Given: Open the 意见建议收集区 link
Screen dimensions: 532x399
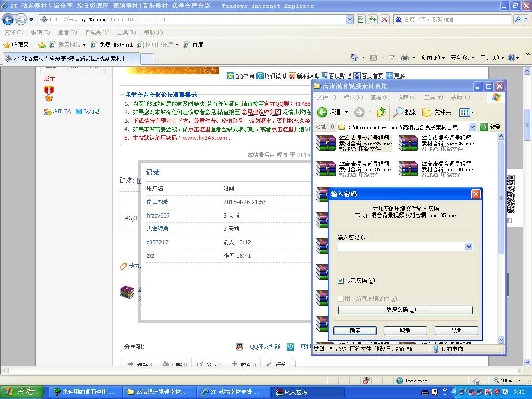Looking at the screenshot, I should click(x=261, y=112).
